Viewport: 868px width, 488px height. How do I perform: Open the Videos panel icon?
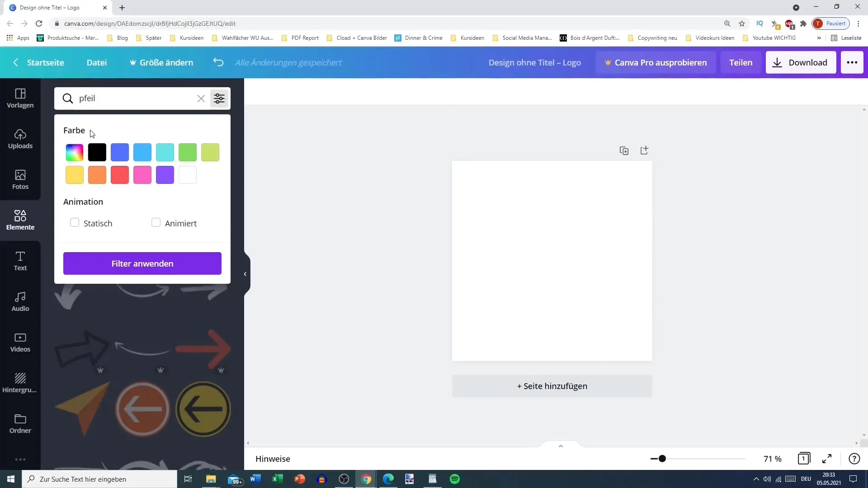point(20,343)
